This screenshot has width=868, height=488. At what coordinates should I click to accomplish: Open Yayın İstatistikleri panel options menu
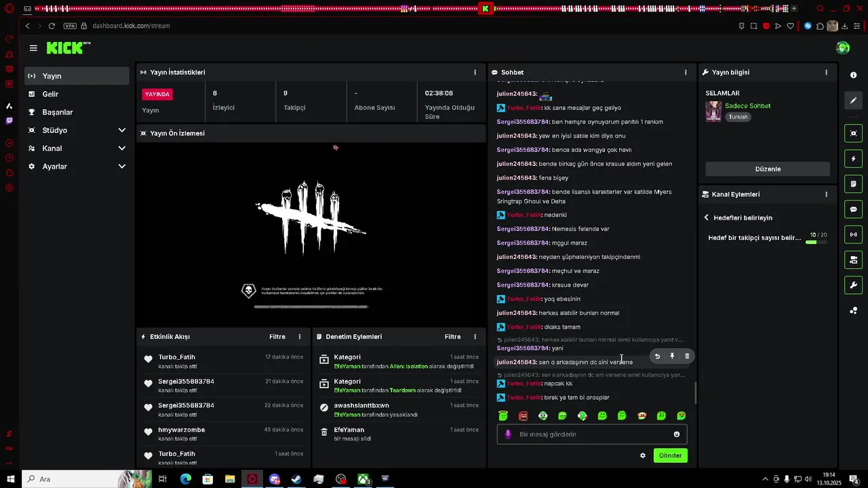click(x=475, y=72)
